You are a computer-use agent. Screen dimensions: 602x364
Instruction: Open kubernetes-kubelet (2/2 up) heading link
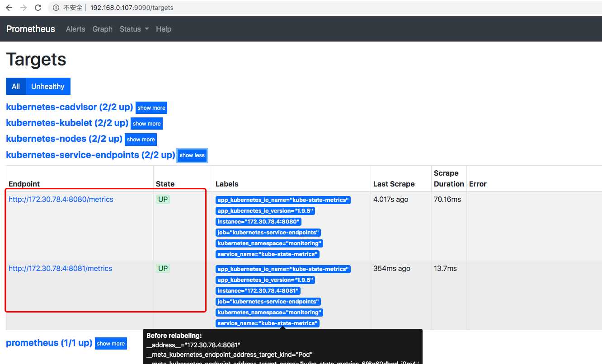coord(67,123)
